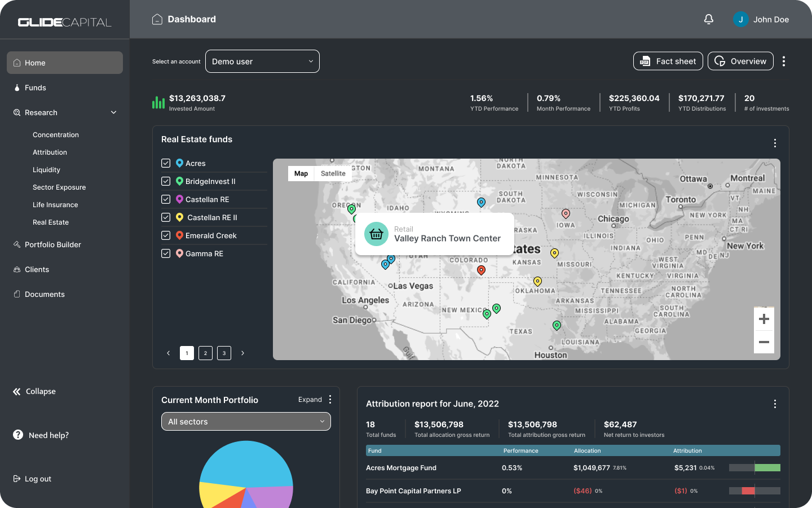Click the red map pin in Colorado
Viewport: 812px width, 508px height.
pyautogui.click(x=481, y=270)
